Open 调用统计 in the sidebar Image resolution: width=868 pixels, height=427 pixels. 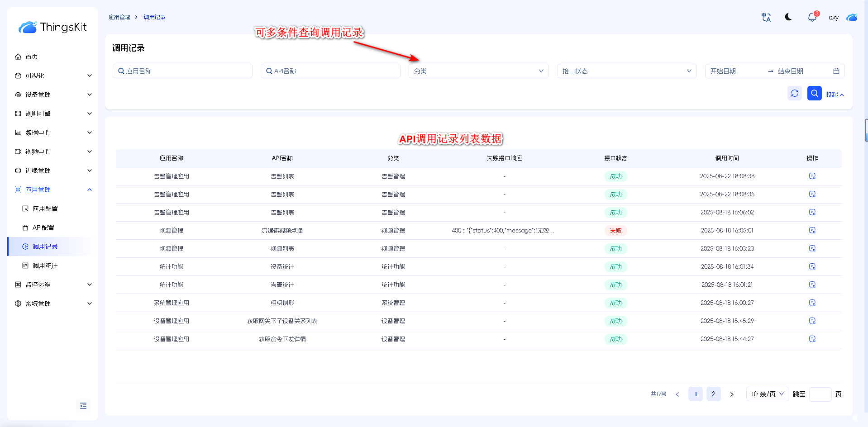pos(45,266)
